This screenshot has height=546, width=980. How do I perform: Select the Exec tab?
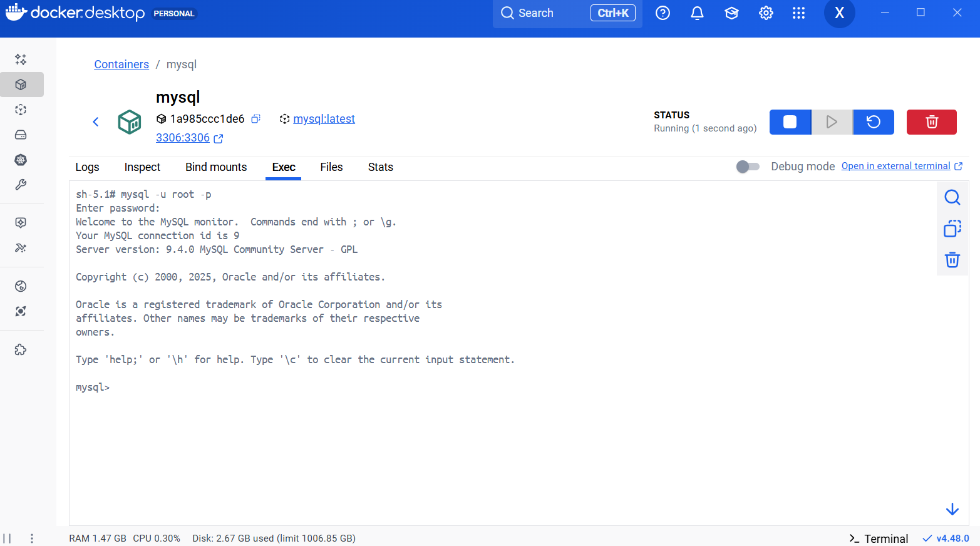(284, 167)
